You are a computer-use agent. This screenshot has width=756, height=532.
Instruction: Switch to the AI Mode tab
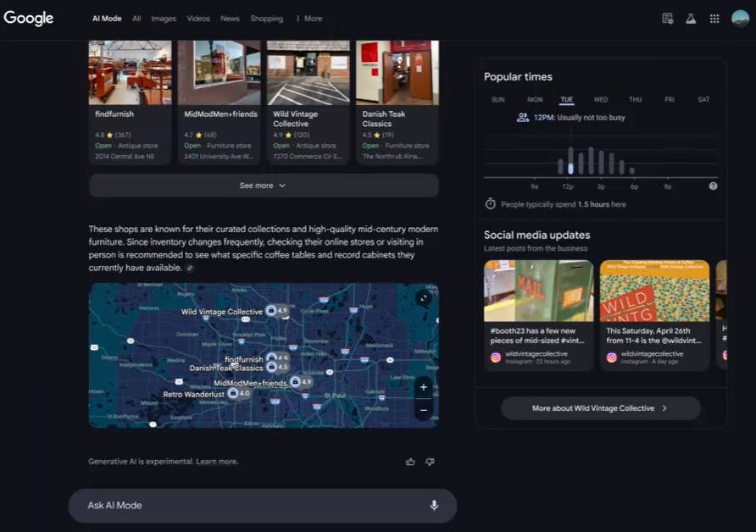point(107,19)
